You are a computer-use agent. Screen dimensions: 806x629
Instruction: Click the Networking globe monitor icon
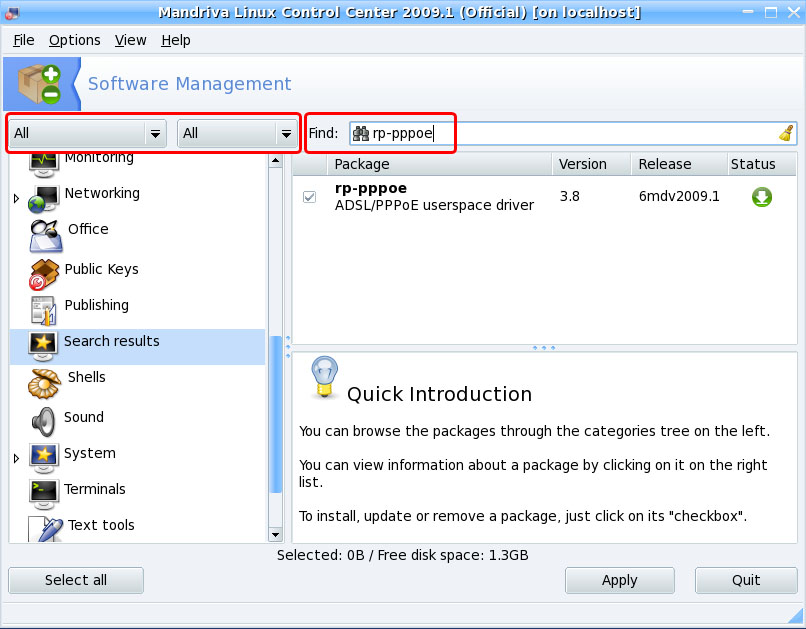pyautogui.click(x=43, y=199)
